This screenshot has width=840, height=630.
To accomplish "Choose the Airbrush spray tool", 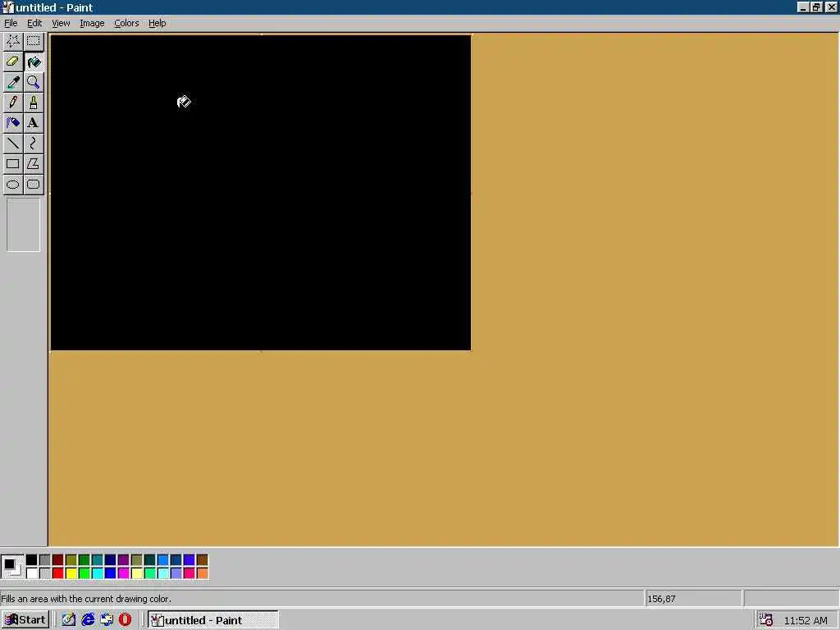I will click(x=13, y=123).
